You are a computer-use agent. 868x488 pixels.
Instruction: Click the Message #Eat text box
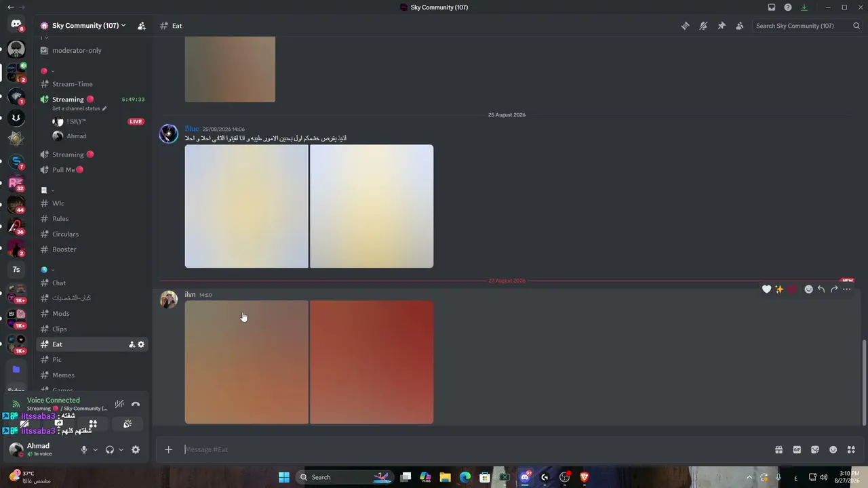tap(475, 449)
